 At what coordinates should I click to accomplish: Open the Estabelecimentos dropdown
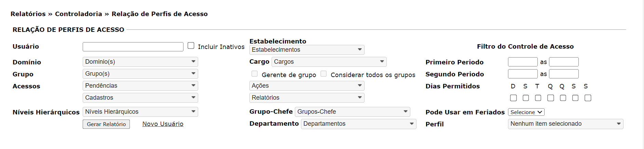tap(306, 50)
